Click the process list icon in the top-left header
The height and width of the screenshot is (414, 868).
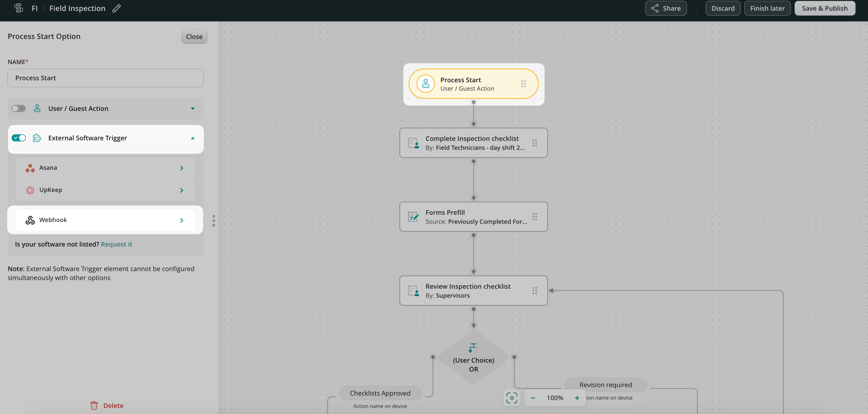click(x=19, y=8)
